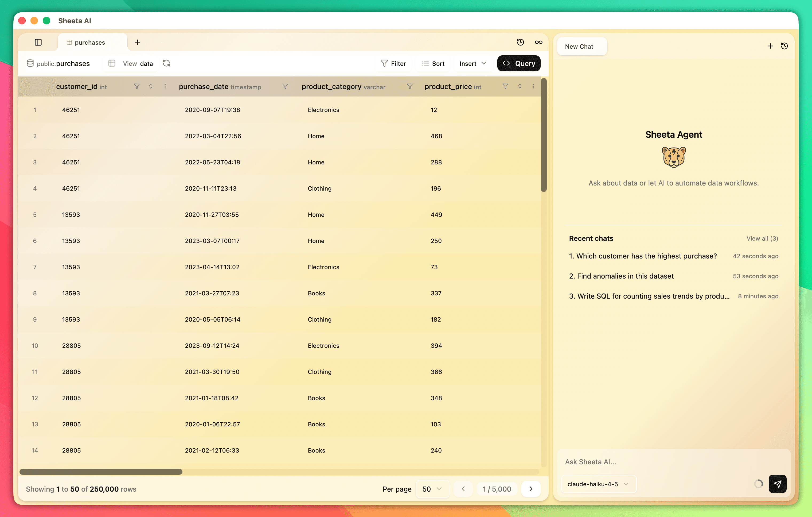Open the filter on customer_id column
The height and width of the screenshot is (517, 812).
(x=136, y=86)
